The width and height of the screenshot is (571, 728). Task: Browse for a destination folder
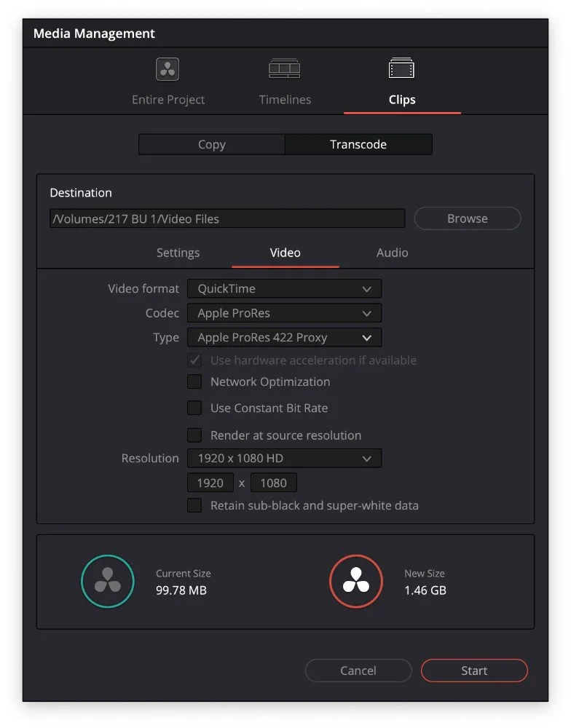(468, 218)
